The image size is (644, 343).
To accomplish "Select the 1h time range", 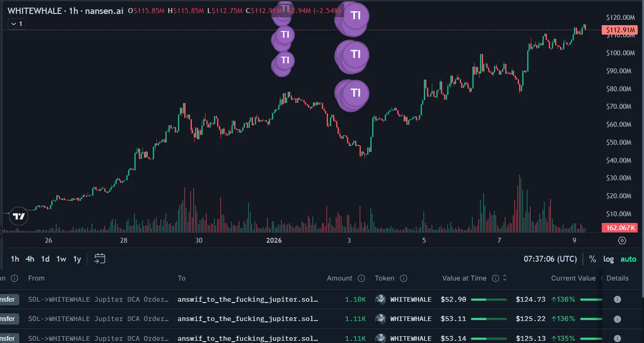I will click(x=15, y=259).
